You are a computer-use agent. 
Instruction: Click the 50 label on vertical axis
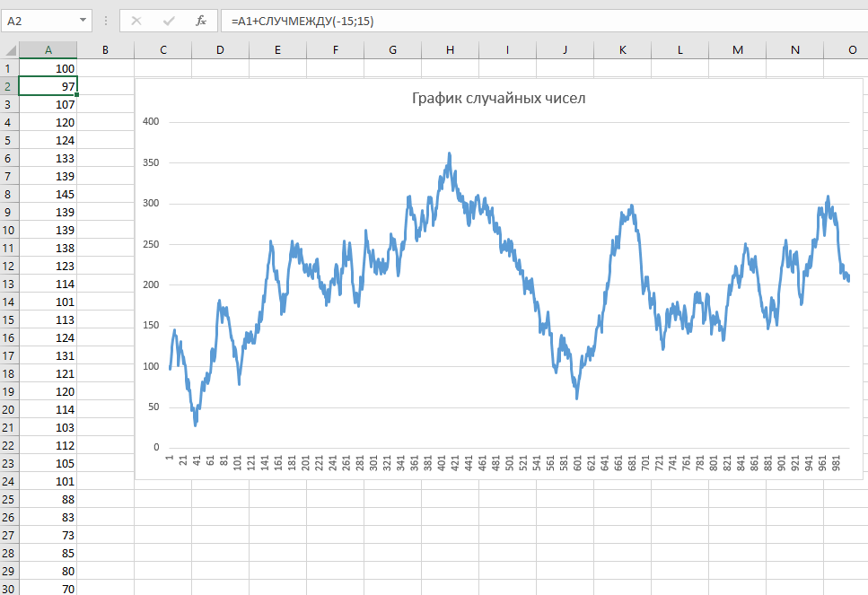153,407
